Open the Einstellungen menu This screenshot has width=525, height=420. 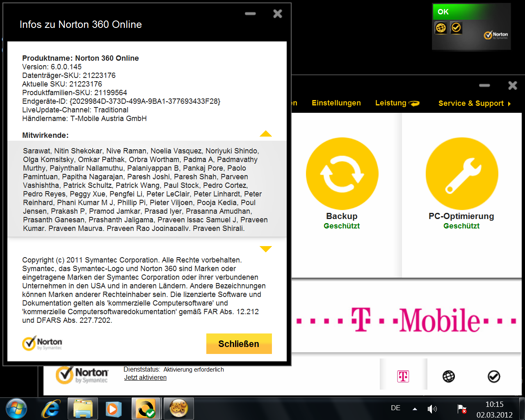336,103
